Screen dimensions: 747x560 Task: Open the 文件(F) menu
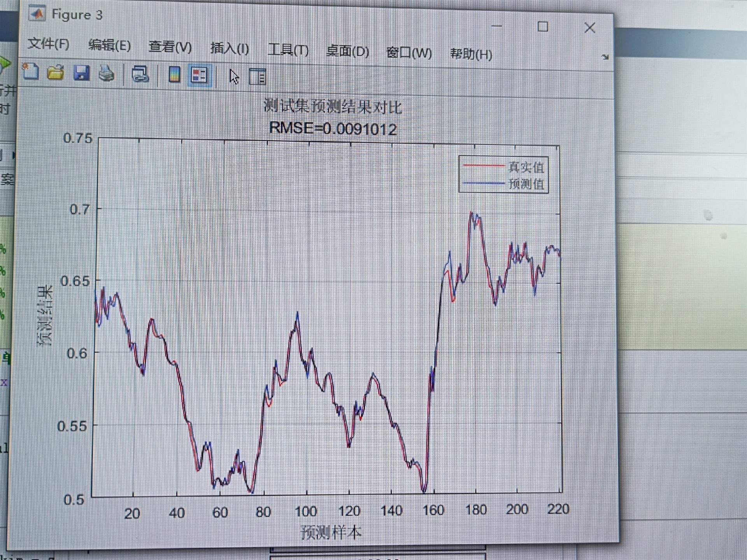[x=48, y=44]
